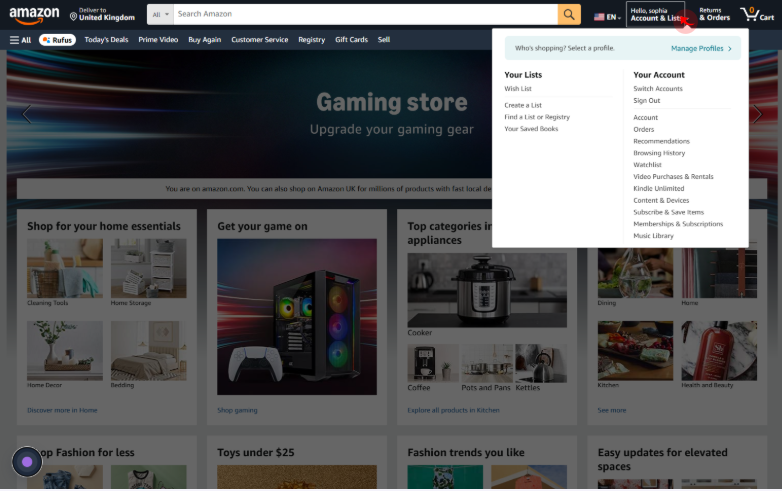Click Manage Profiles chevron link
This screenshot has width=782, height=491.
[701, 48]
